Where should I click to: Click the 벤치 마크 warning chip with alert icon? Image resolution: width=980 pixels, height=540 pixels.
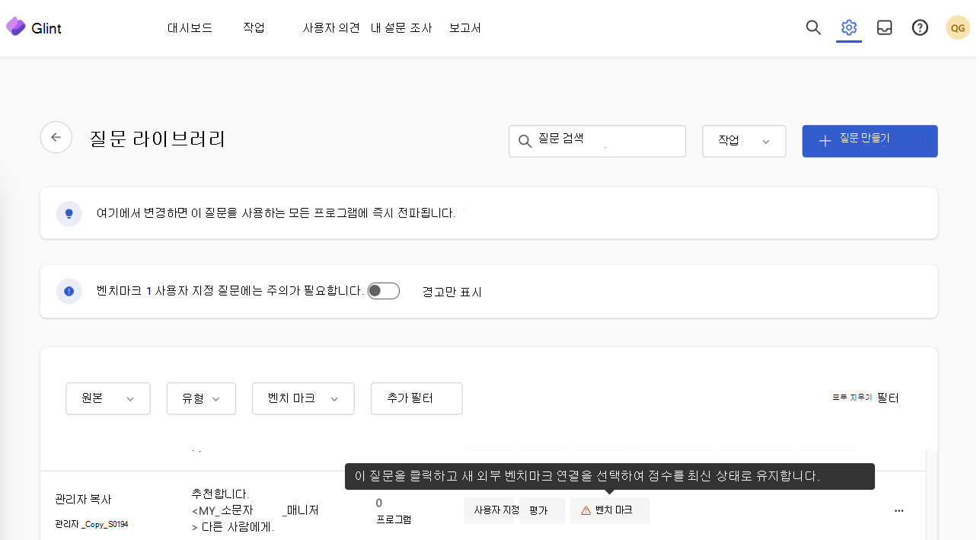[609, 510]
